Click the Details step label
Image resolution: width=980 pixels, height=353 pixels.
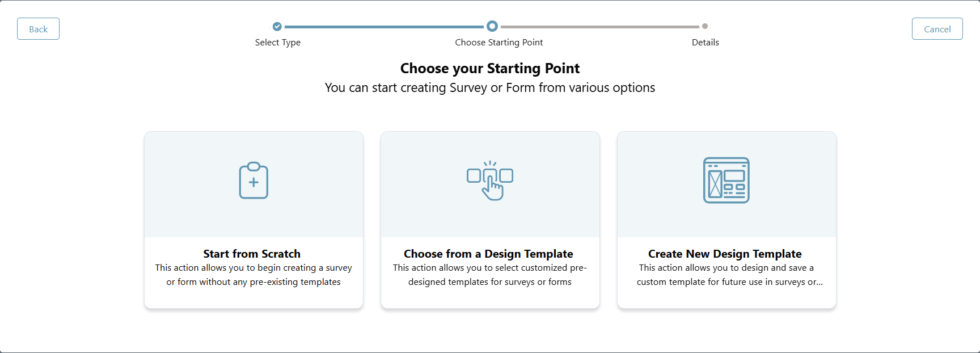pos(705,42)
